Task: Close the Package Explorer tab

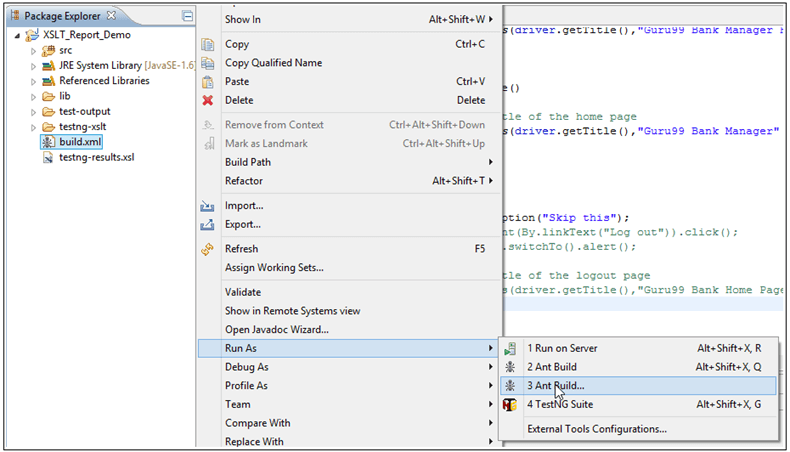Action: (x=111, y=17)
